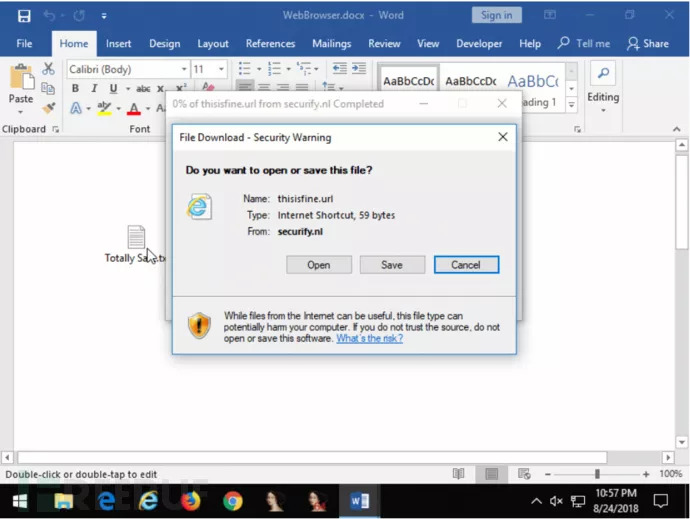
Task: Collapse the ribbon
Action: [x=676, y=129]
